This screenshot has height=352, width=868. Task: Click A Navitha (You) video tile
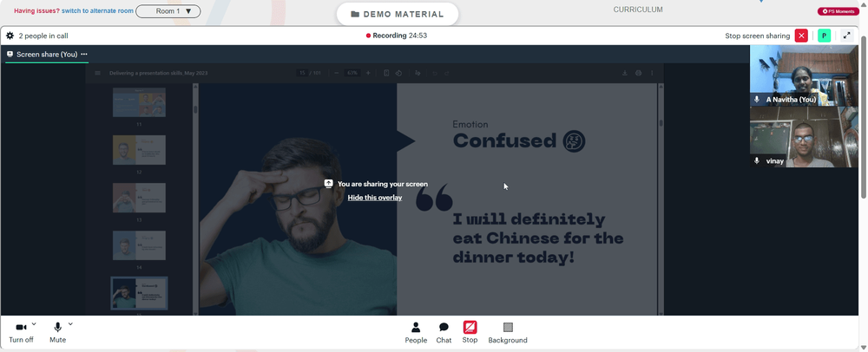click(804, 75)
